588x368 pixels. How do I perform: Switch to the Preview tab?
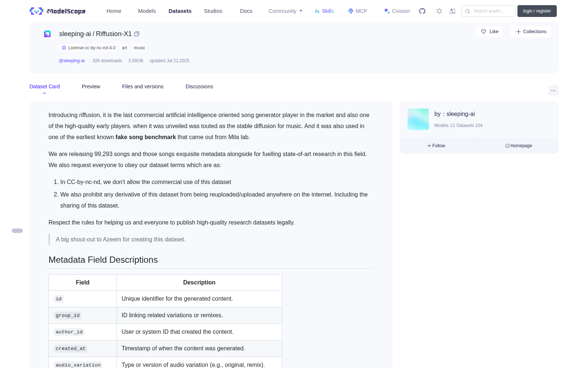pyautogui.click(x=91, y=86)
